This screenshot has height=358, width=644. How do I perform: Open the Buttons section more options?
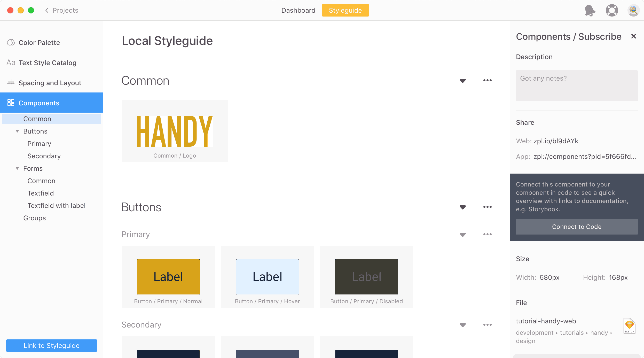(x=488, y=207)
